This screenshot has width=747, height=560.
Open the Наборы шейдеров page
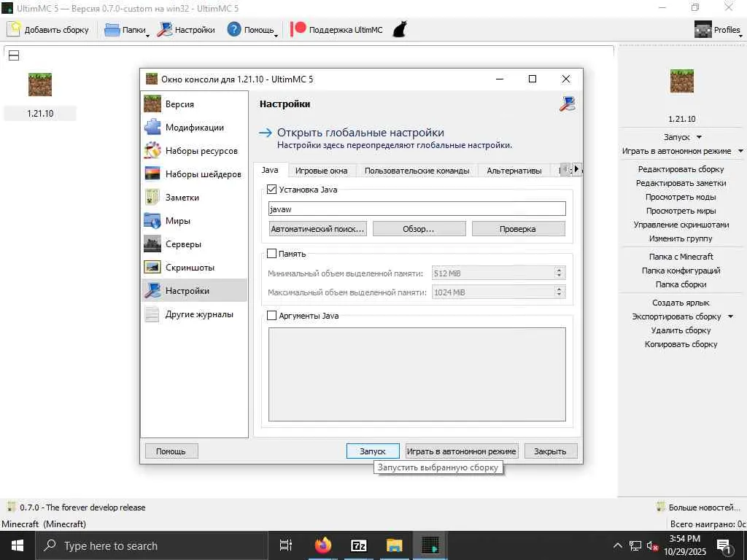pos(194,174)
